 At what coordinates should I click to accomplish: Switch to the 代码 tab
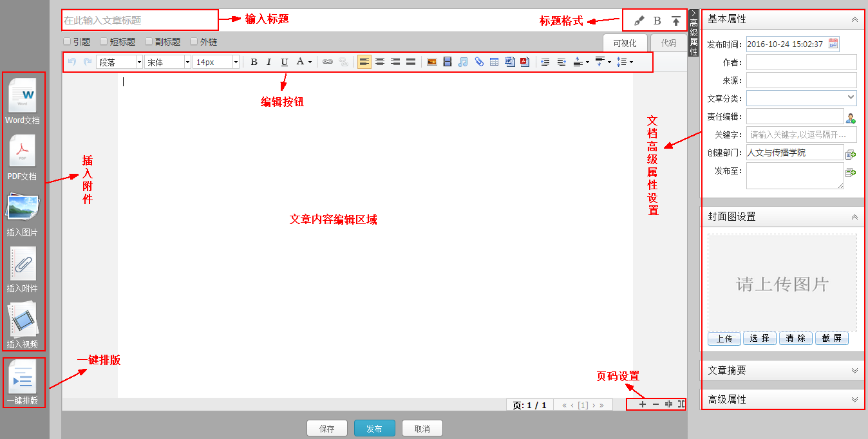point(668,43)
